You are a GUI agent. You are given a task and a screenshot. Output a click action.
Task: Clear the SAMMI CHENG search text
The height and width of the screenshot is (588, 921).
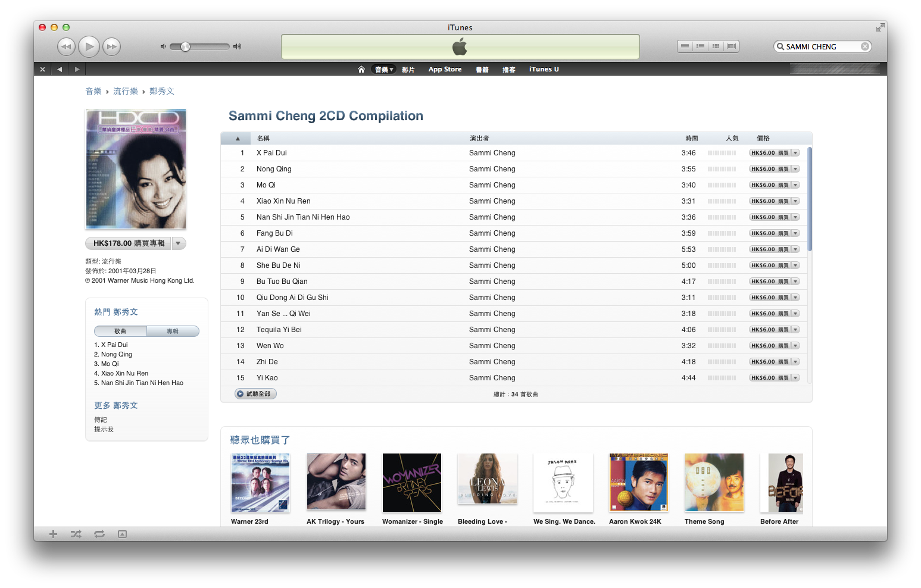tap(864, 46)
